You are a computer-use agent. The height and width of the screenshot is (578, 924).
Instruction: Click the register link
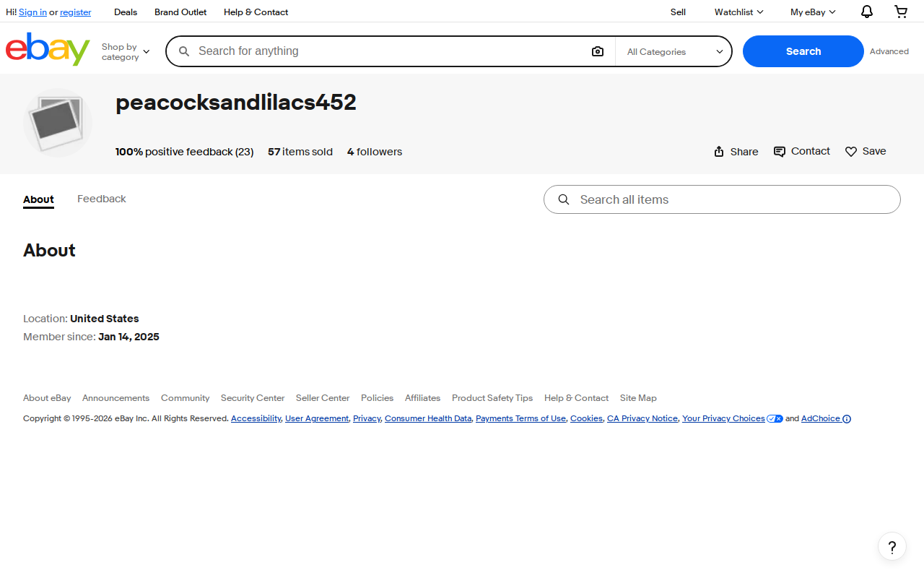click(x=76, y=12)
